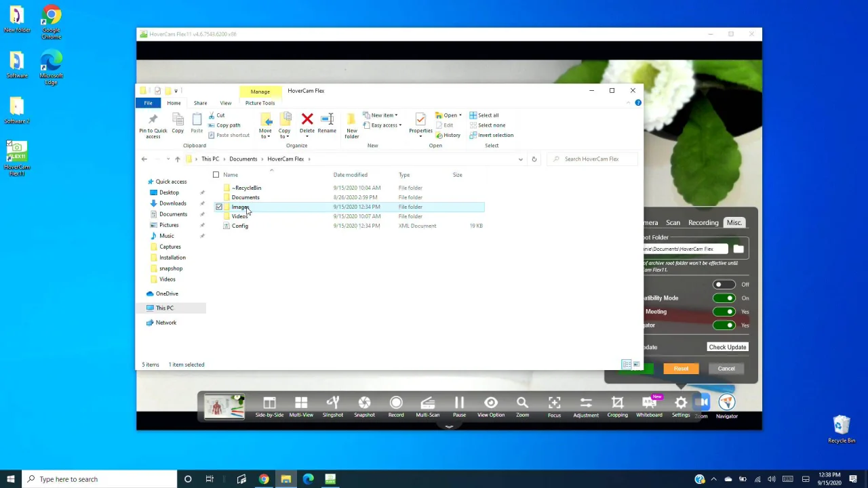
Task: Expand the Open dropdown arrow
Action: tap(460, 115)
